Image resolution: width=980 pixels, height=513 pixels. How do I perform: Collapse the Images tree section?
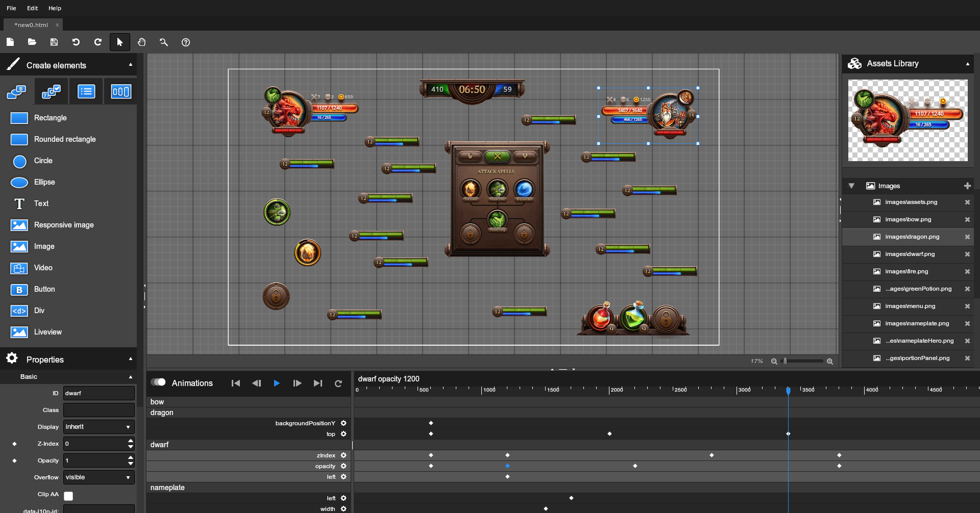pos(851,186)
